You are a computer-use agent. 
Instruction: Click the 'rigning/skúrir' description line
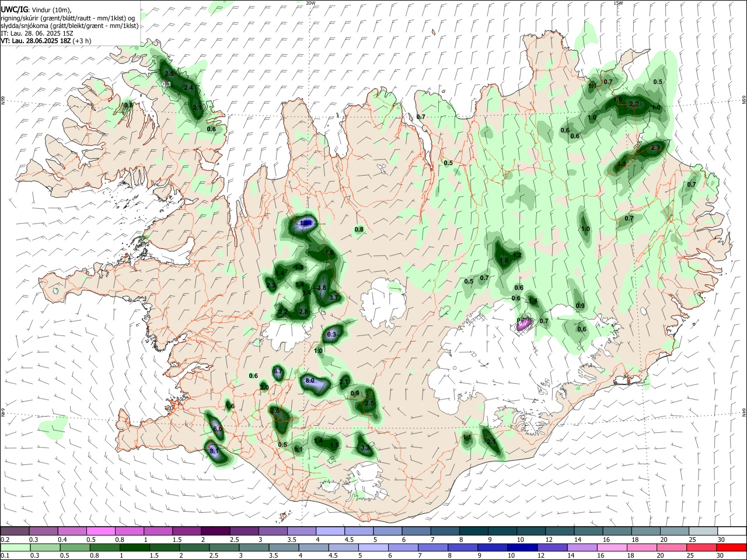coord(69,18)
